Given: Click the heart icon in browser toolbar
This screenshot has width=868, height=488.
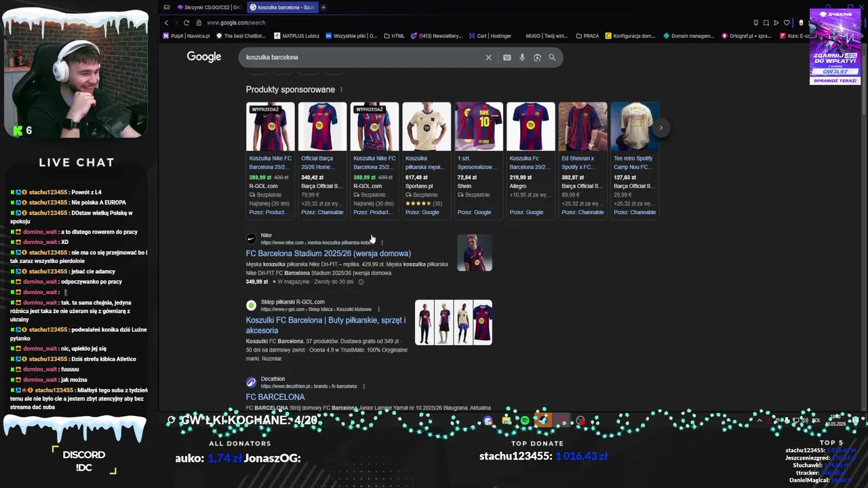Looking at the screenshot, I should [786, 22].
